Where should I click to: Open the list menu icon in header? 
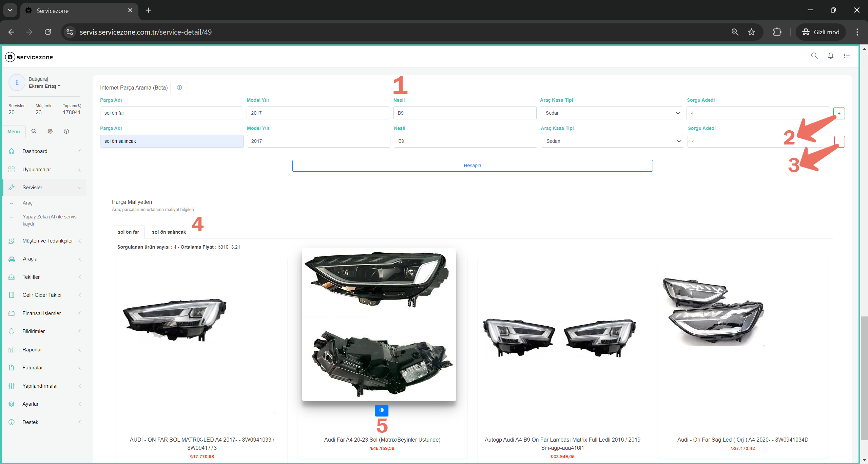pyautogui.click(x=847, y=56)
